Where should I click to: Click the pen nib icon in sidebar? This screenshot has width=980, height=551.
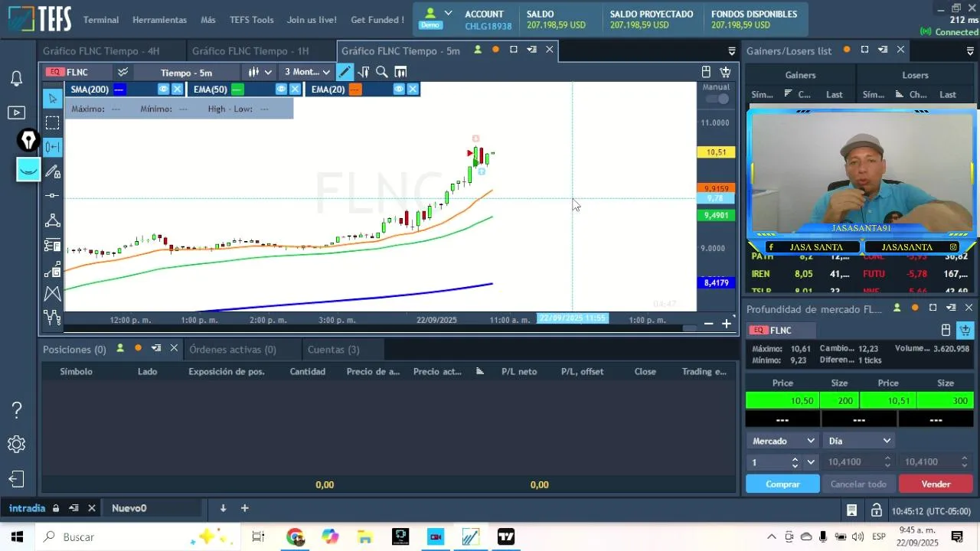coord(28,140)
